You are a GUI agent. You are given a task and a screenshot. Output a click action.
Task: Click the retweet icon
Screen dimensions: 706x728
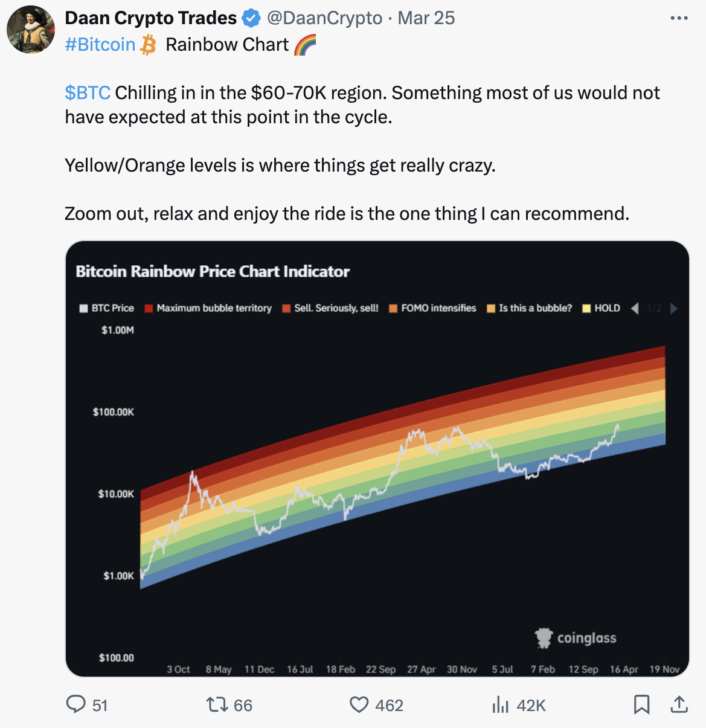tap(217, 704)
